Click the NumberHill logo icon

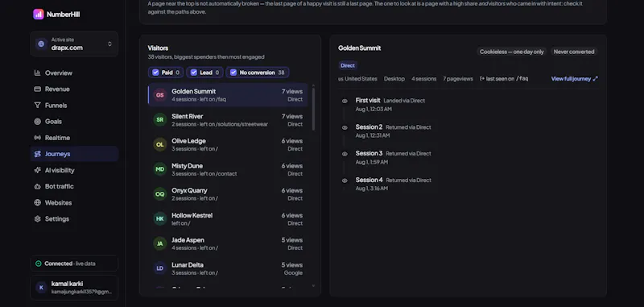click(x=38, y=15)
